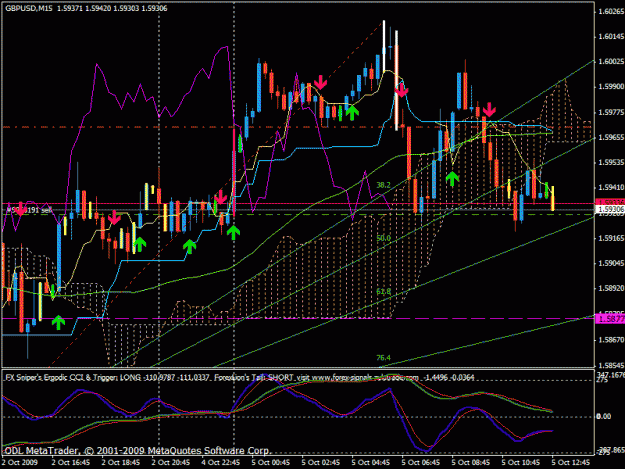This screenshot has width=625, height=469.
Task: Select the 2 Oct 20:45 time label
Action: click(171, 462)
